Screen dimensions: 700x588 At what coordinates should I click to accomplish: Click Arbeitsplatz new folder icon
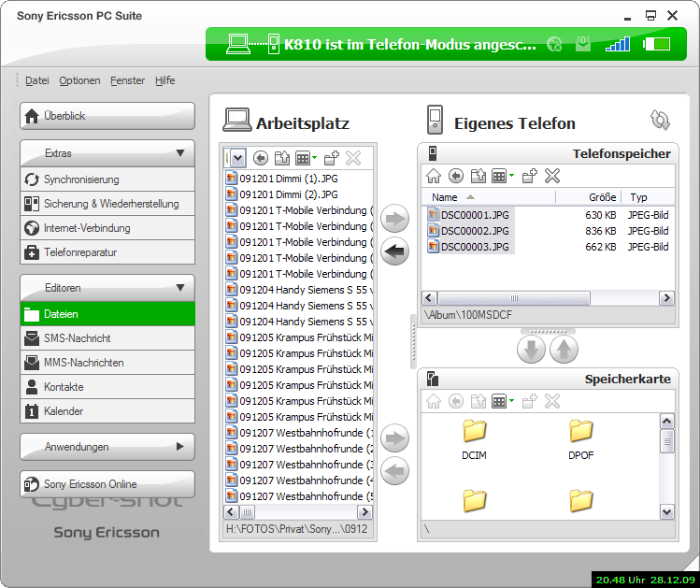pos(331,158)
